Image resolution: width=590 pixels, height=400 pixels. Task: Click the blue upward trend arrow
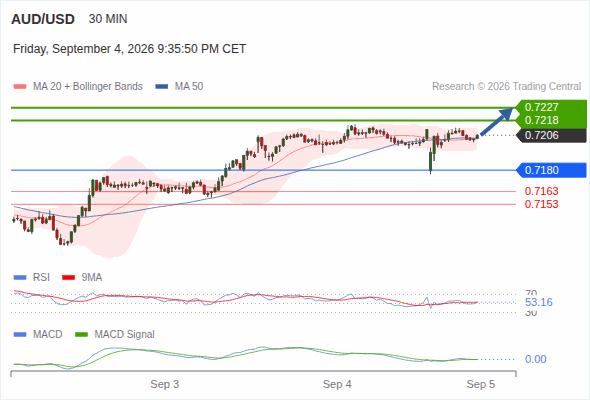[x=497, y=121]
